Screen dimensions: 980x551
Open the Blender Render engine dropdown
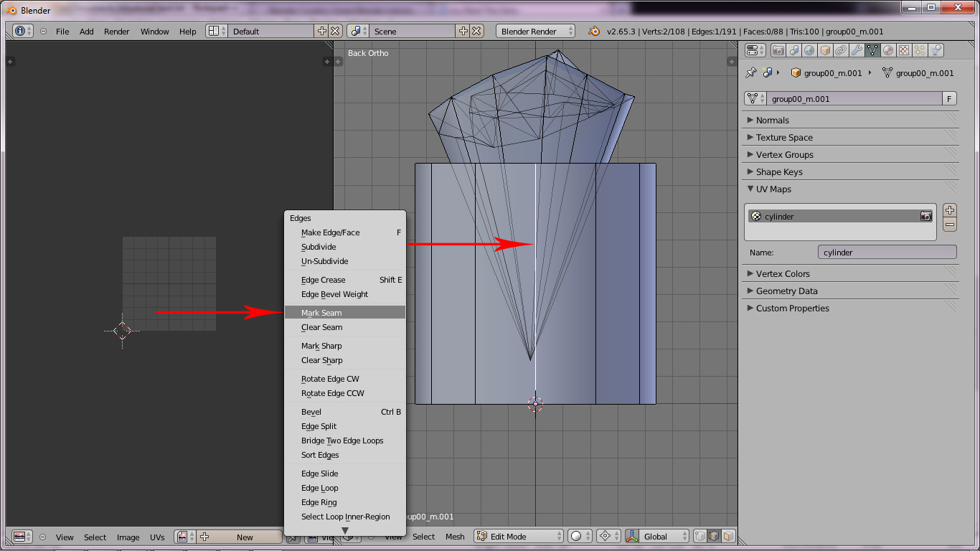pyautogui.click(x=535, y=32)
